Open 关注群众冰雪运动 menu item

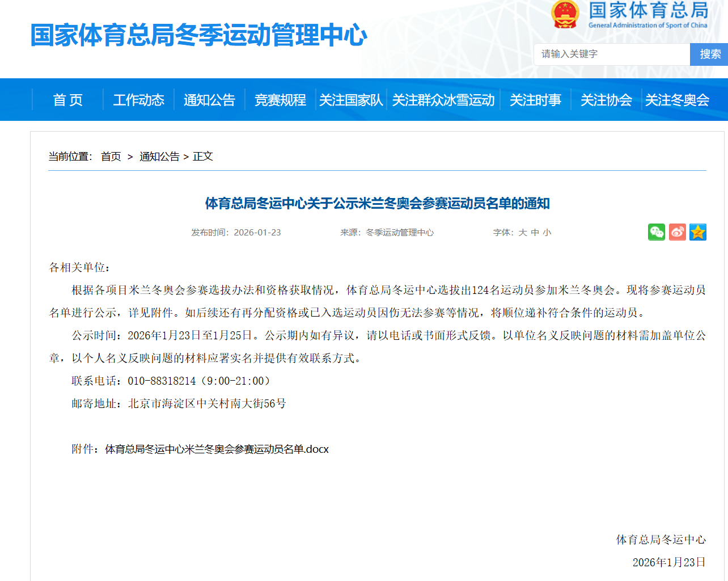point(444,99)
